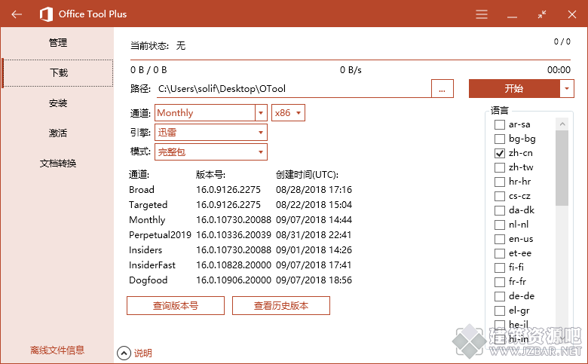Screen dimensions: 588x364
Task: Click the compact mode arrows icon
Action: (x=542, y=14)
